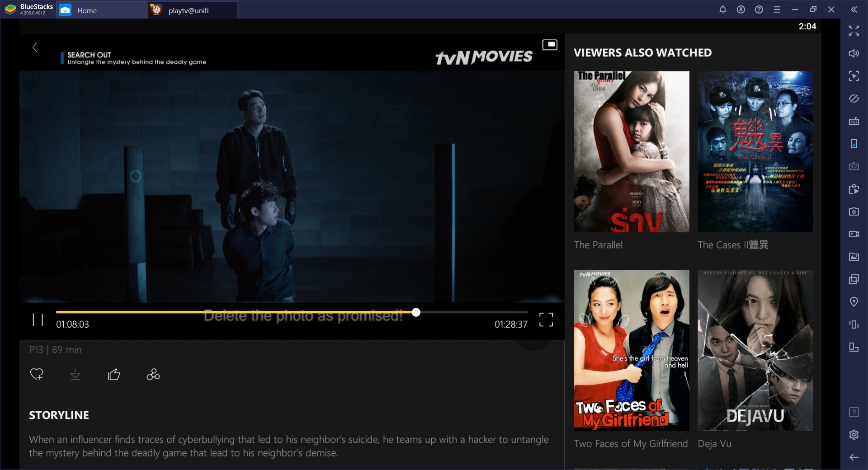The image size is (868, 470).
Task: Open Two Faces of My Girlfriend poster
Action: click(x=632, y=350)
